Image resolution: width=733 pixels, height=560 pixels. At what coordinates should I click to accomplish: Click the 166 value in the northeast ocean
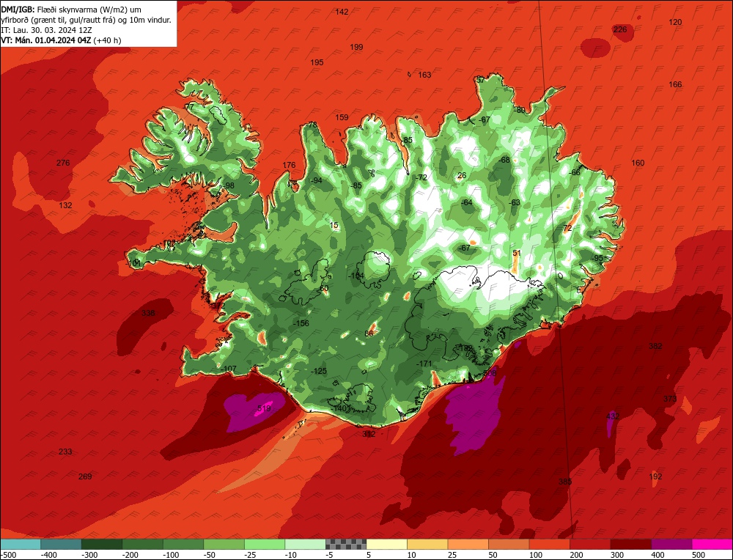(x=676, y=84)
